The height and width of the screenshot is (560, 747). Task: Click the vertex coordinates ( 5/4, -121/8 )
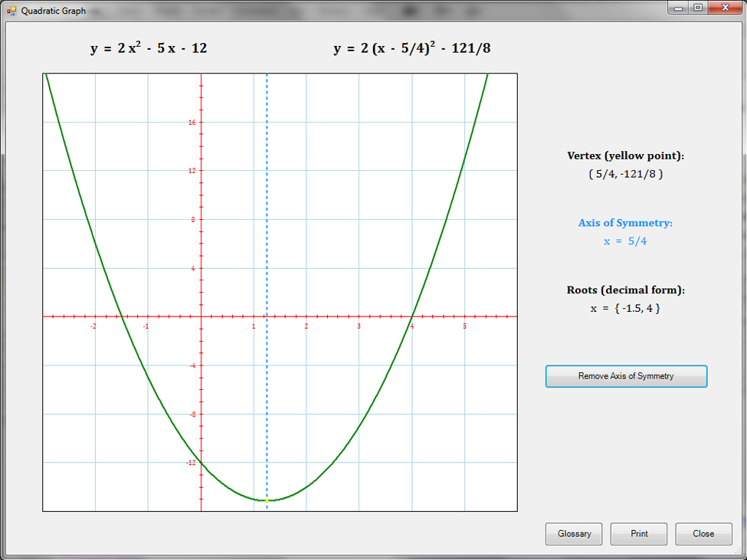coord(625,174)
